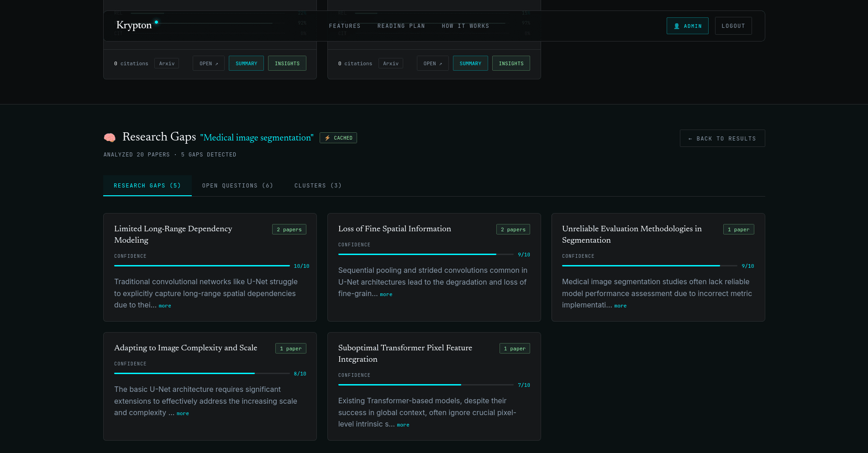Click the 10/10 confidence bar
This screenshot has width=868, height=453.
[x=202, y=266]
